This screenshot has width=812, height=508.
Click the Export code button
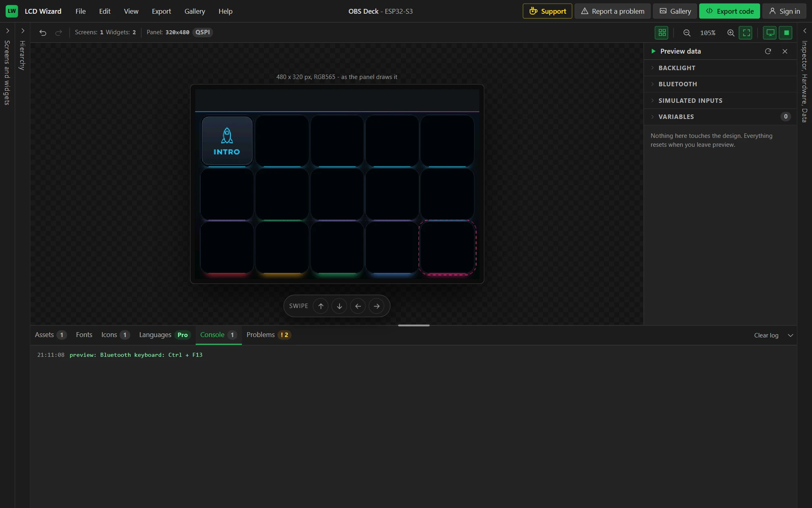[x=729, y=11]
